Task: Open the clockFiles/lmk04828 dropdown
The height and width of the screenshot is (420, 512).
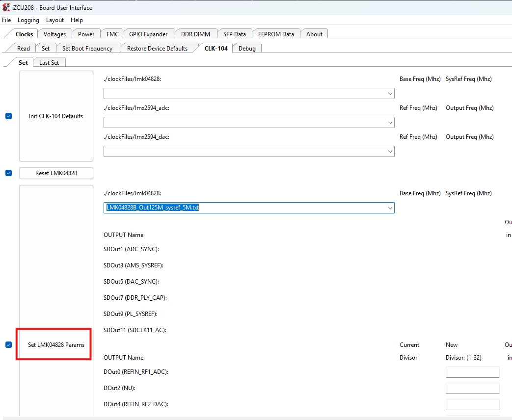Action: tap(389, 93)
